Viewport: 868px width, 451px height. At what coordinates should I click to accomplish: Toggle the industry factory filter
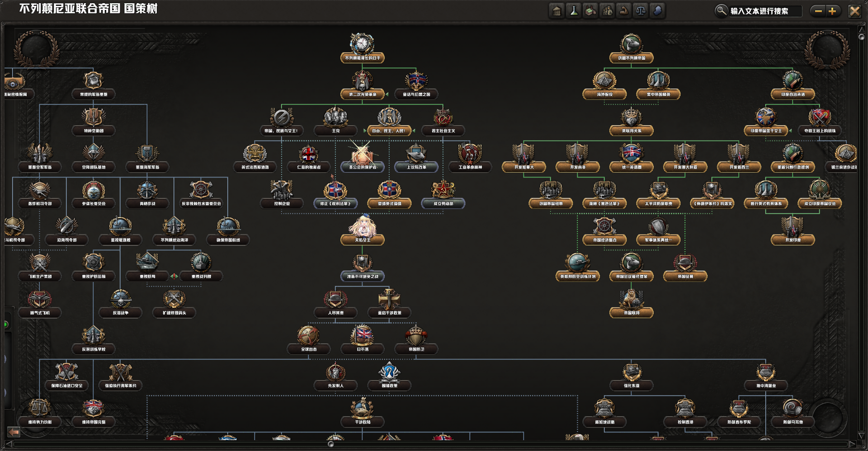coord(590,11)
